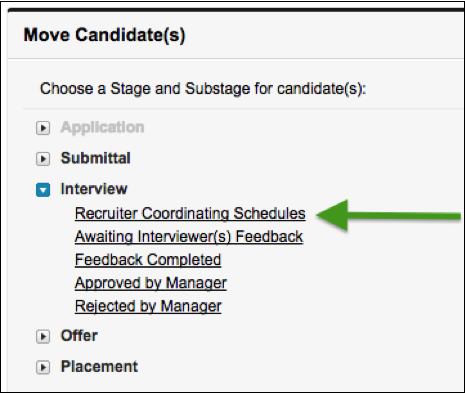Expand the Submittal stage arrow
Viewport: 465px width, 393px height.
(43, 159)
